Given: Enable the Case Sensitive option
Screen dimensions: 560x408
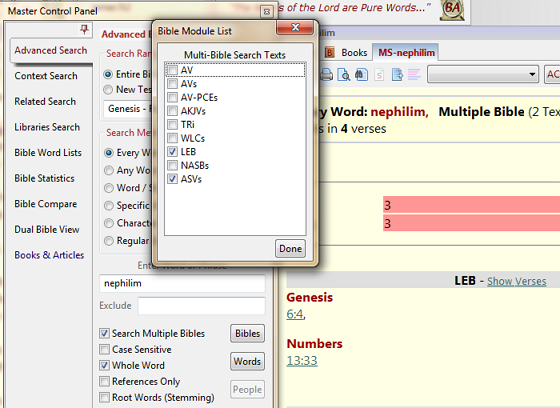Looking at the screenshot, I should tap(104, 349).
